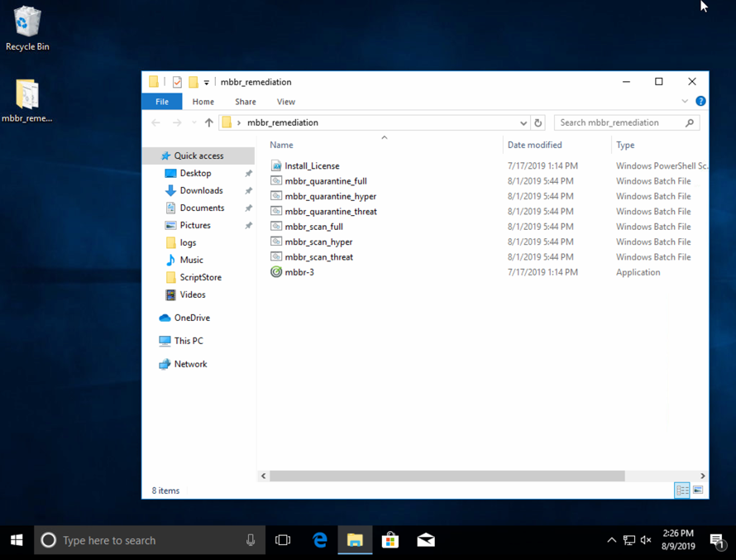
Task: Click the horizontal scrollbar in file list
Action: tap(447, 476)
